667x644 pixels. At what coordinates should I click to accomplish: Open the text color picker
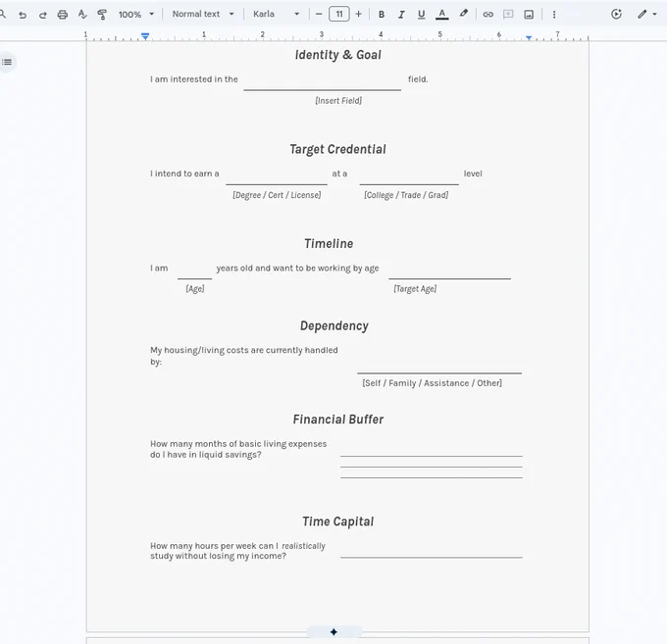442,15
